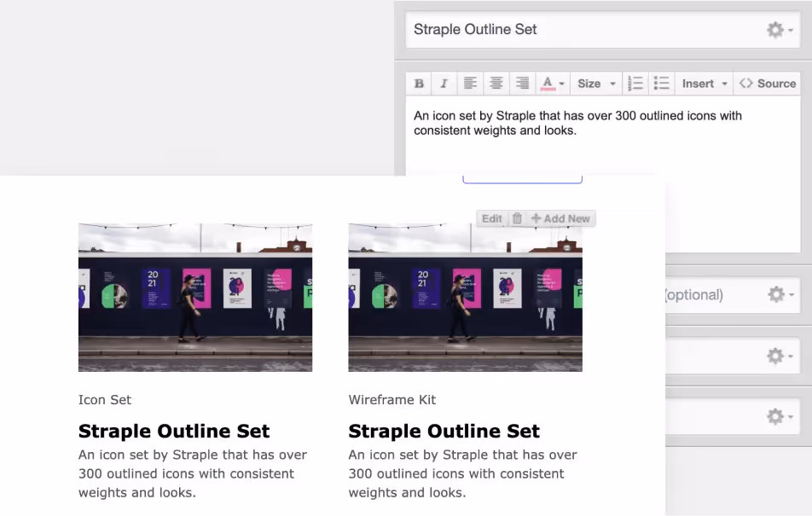Toggle italic formatting in editor toolbar

click(444, 84)
